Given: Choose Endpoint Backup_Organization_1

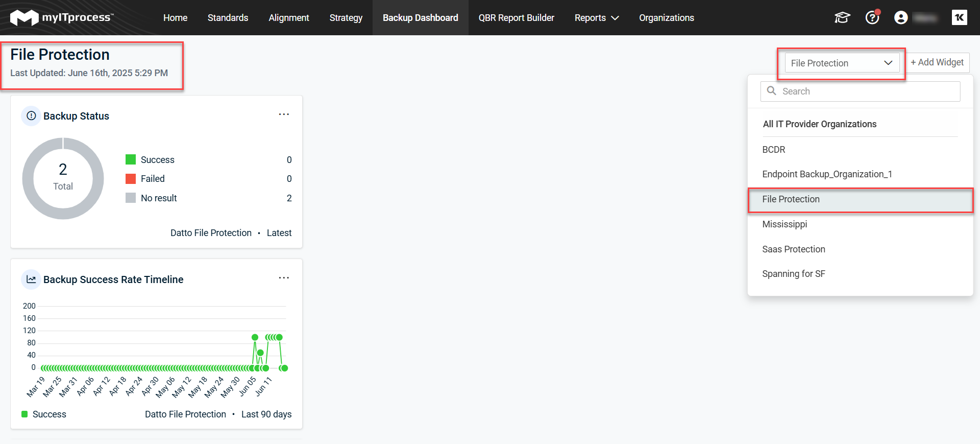Looking at the screenshot, I should tap(860, 174).
